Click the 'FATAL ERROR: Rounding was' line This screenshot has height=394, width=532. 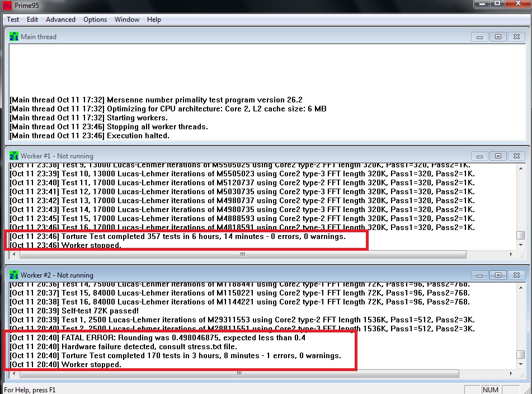point(157,337)
